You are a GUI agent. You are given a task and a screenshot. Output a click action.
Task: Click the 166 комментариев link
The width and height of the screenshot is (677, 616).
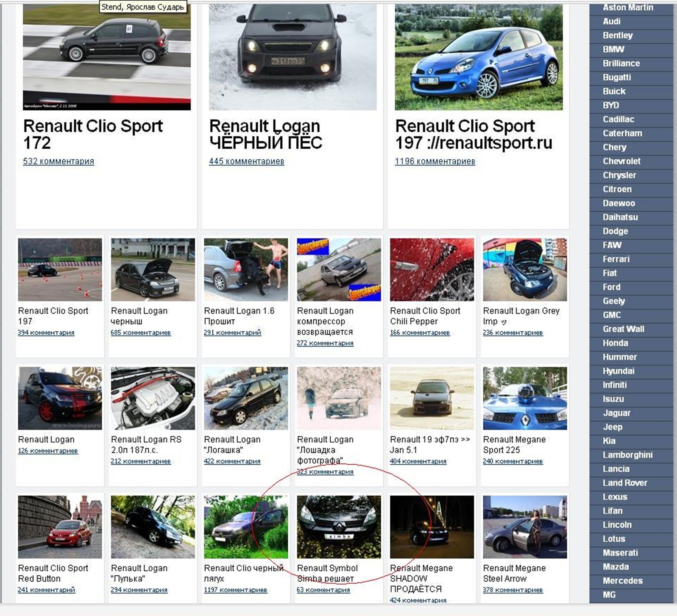(x=420, y=333)
